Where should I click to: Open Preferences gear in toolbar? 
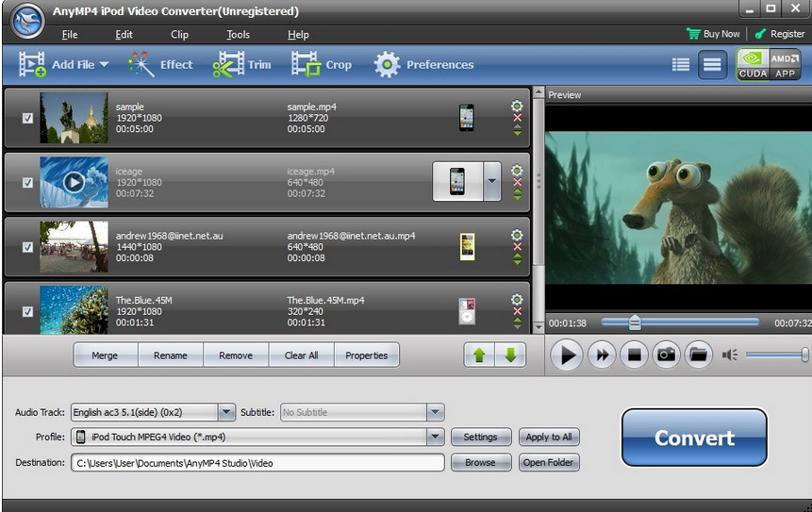pos(387,64)
